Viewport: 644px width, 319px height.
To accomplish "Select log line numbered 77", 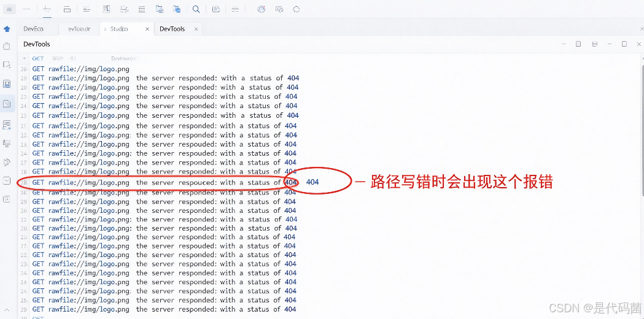I will 158,246.
